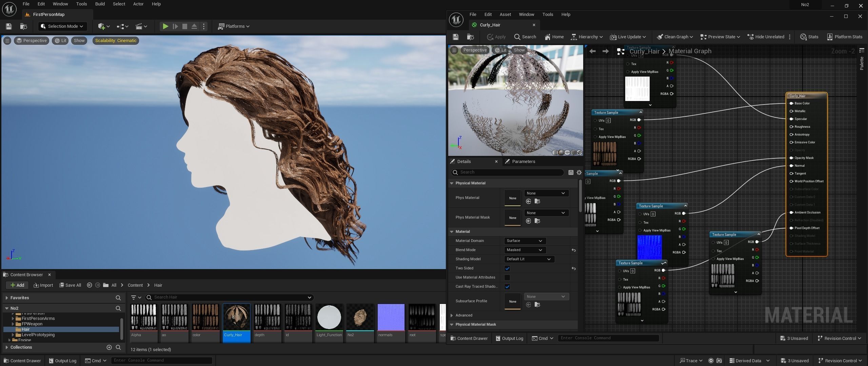The width and height of the screenshot is (868, 366).
Task: Open Actor menu in main editor
Action: [x=138, y=4]
